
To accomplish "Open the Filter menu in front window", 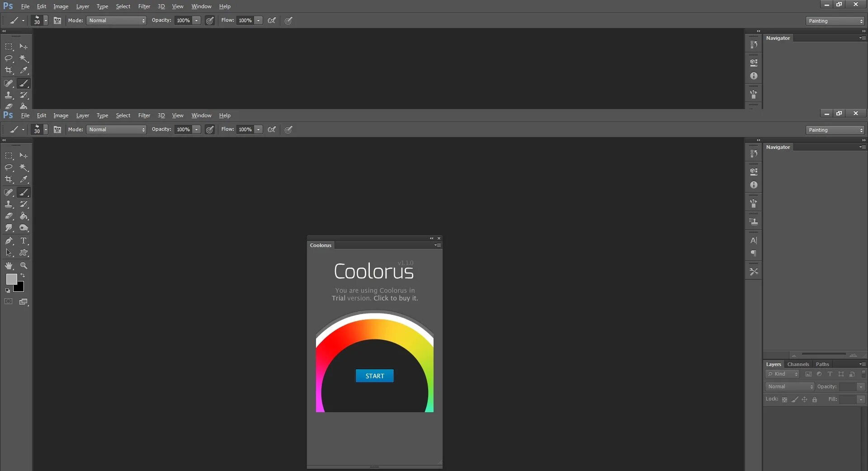I will pyautogui.click(x=144, y=115).
